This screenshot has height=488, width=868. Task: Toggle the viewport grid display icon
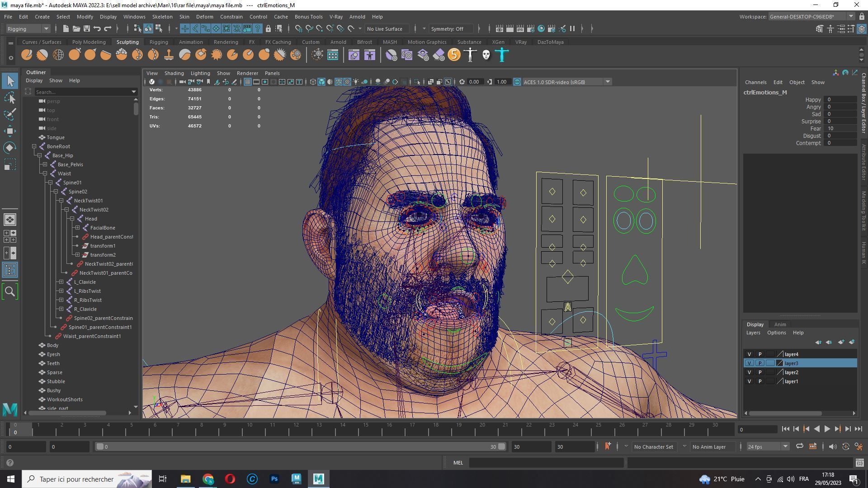pyautogui.click(x=247, y=82)
